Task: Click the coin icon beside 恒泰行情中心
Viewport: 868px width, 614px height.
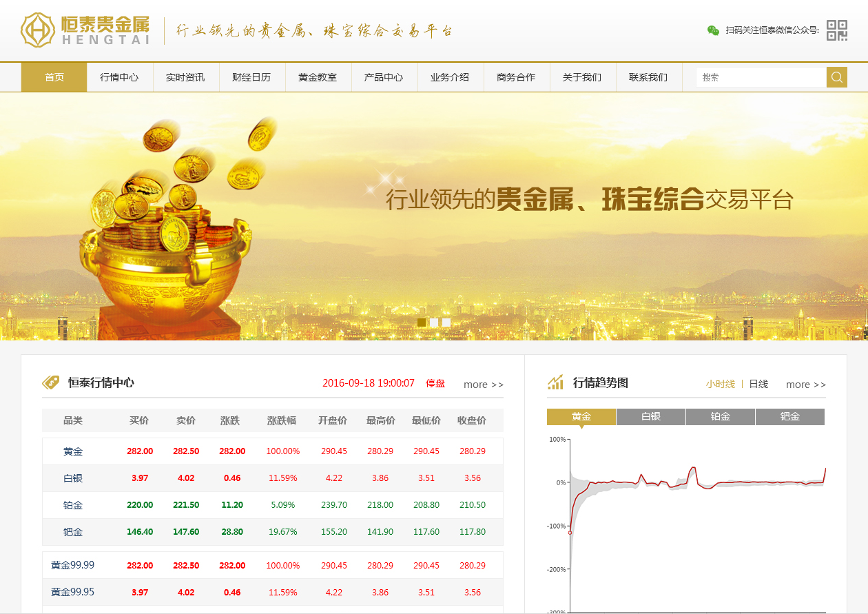Action: pyautogui.click(x=51, y=382)
